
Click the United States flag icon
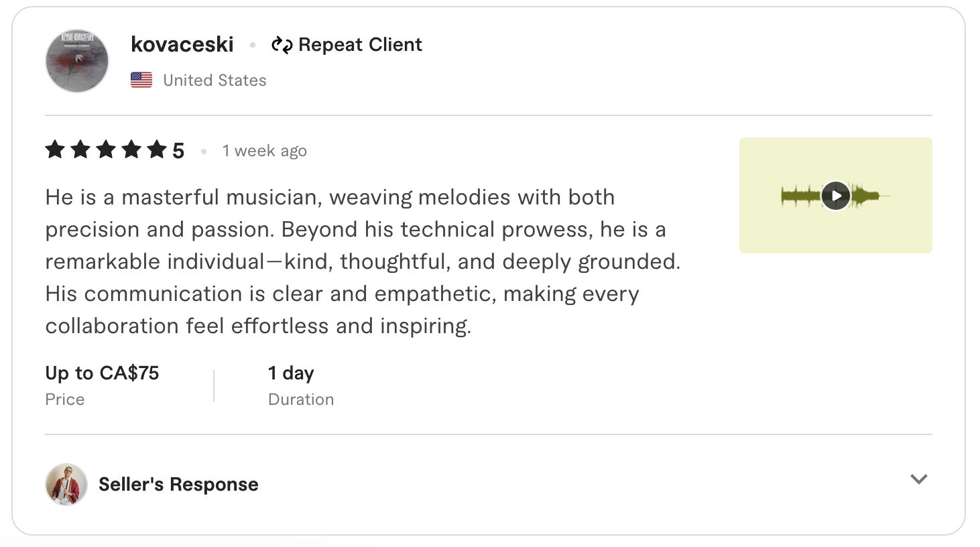point(141,79)
